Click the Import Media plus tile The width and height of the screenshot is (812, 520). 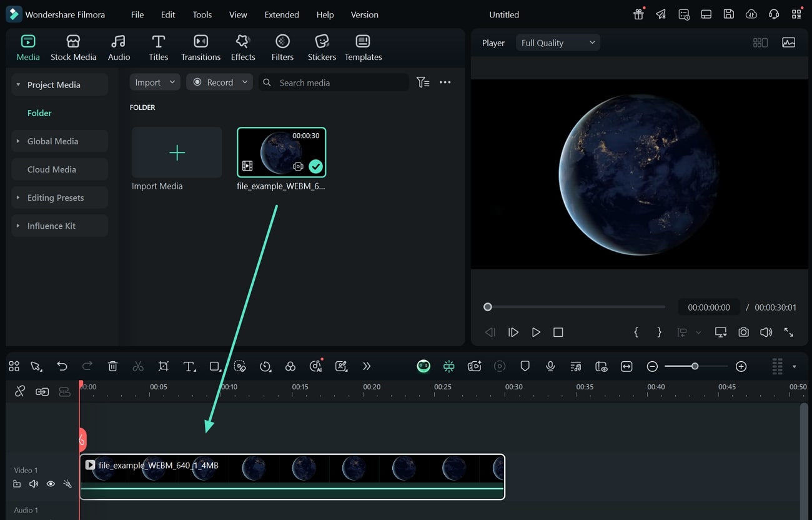tap(177, 152)
